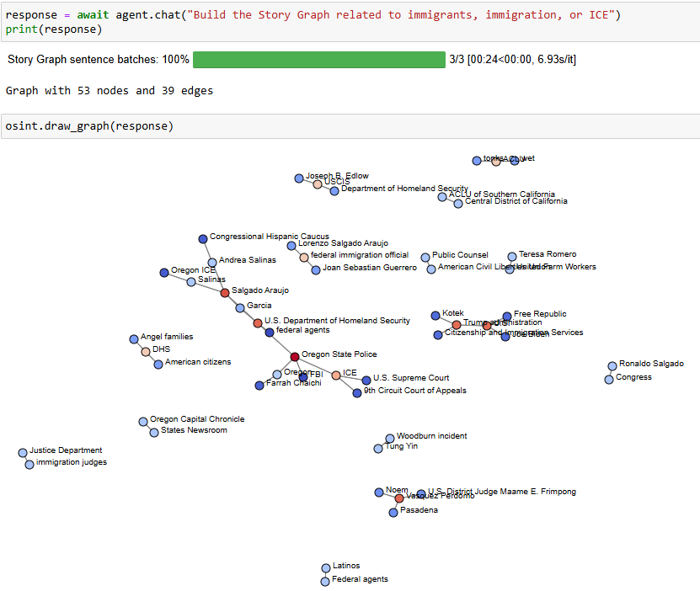Image resolution: width=700 pixels, height=591 pixels.
Task: Click the Free Republic node
Action: pos(507,317)
